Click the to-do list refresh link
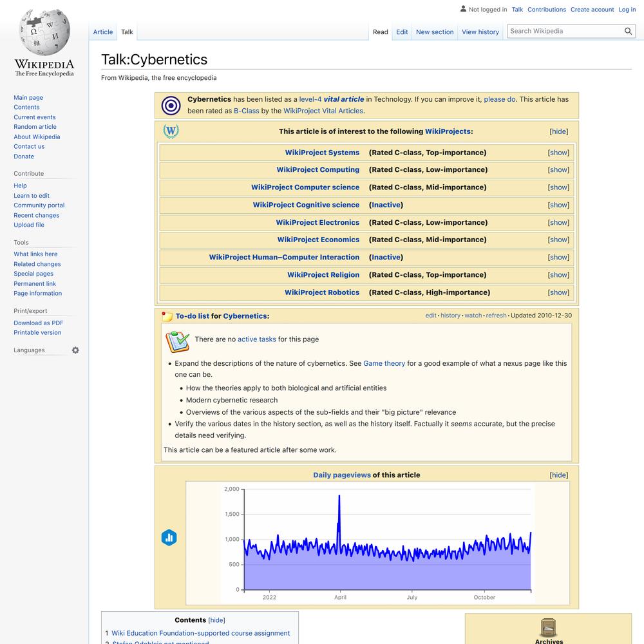The width and height of the screenshot is (644, 644). pyautogui.click(x=496, y=316)
